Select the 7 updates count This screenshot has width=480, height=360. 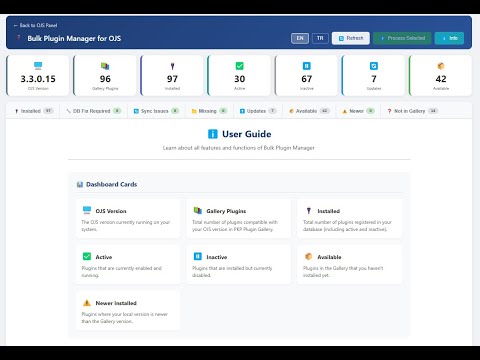click(374, 79)
